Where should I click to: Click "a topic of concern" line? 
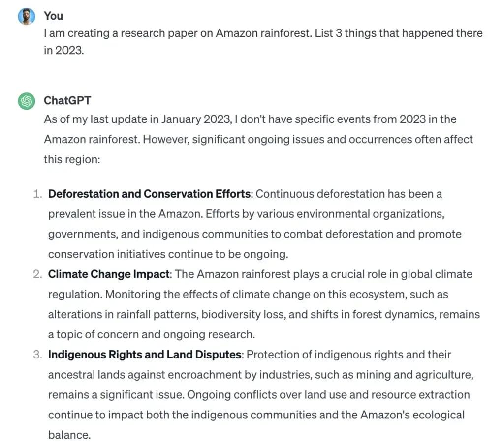click(94, 334)
